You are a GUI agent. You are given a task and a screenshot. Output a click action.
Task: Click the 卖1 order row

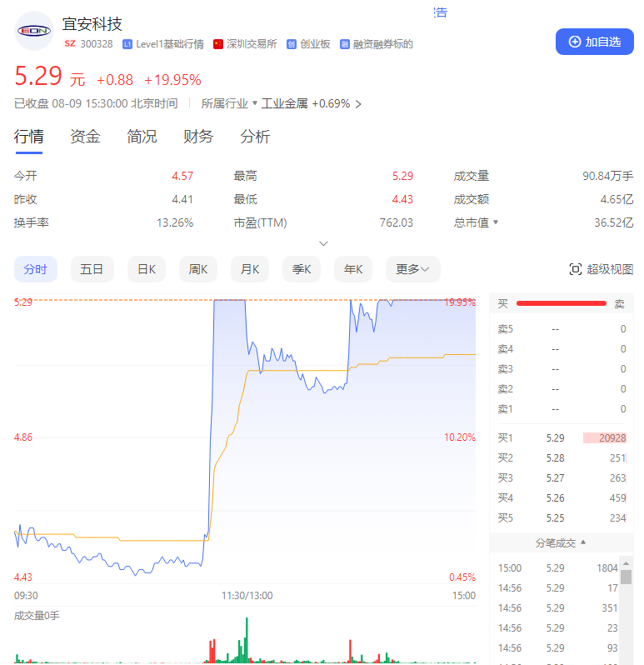(562, 409)
